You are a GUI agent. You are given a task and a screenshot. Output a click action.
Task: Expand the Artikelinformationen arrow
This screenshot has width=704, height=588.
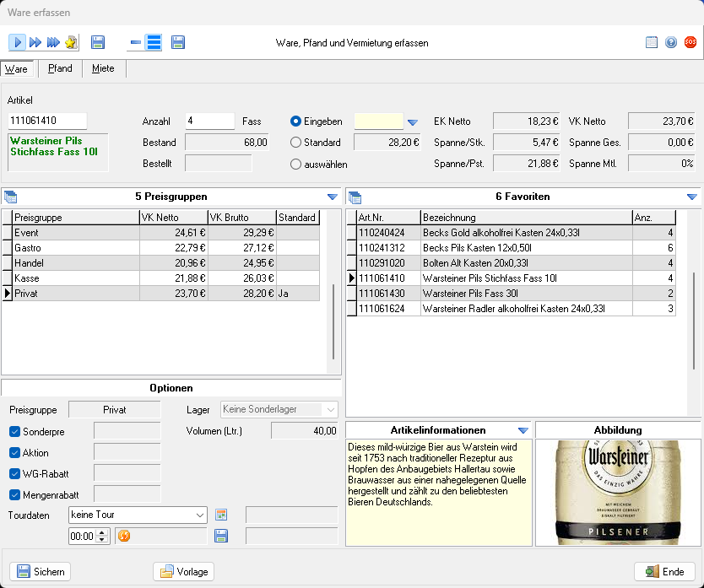point(523,430)
